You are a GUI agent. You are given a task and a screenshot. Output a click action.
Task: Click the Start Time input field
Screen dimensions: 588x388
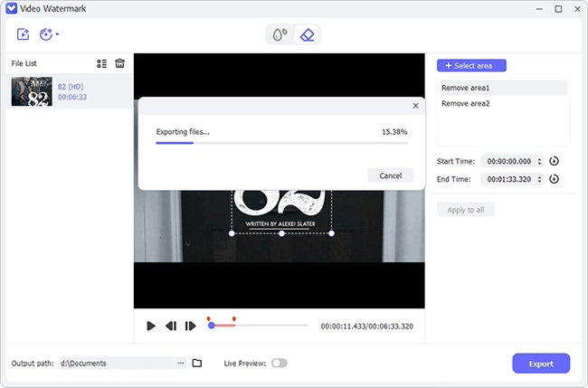[x=509, y=161]
